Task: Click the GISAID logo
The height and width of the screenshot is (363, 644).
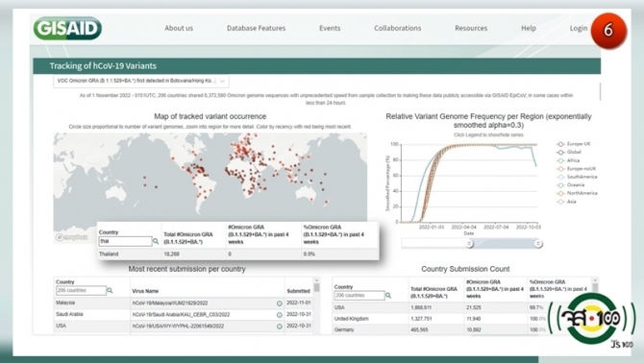Action: click(67, 28)
